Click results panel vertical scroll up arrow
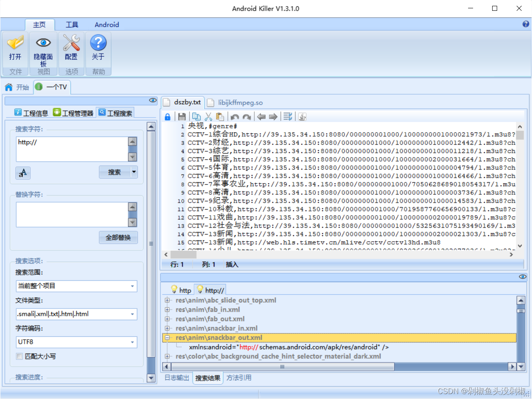This screenshot has width=532, height=399. 521,300
